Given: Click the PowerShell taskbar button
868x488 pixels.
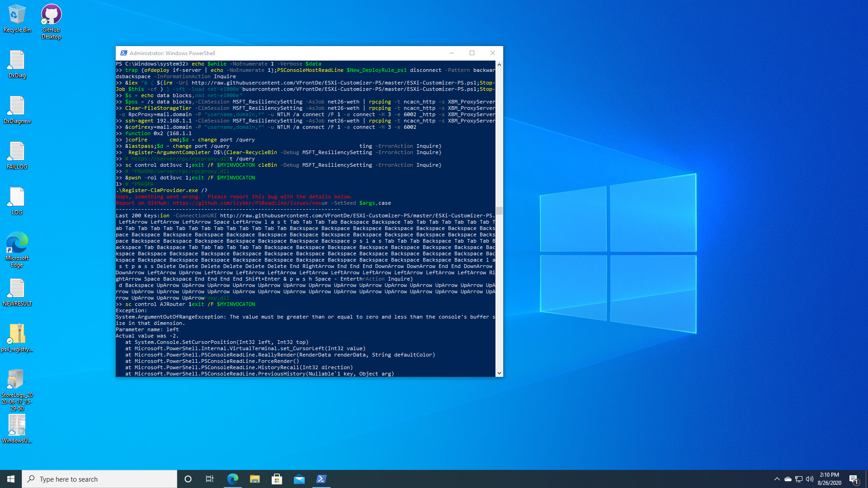Looking at the screenshot, I should [321, 479].
